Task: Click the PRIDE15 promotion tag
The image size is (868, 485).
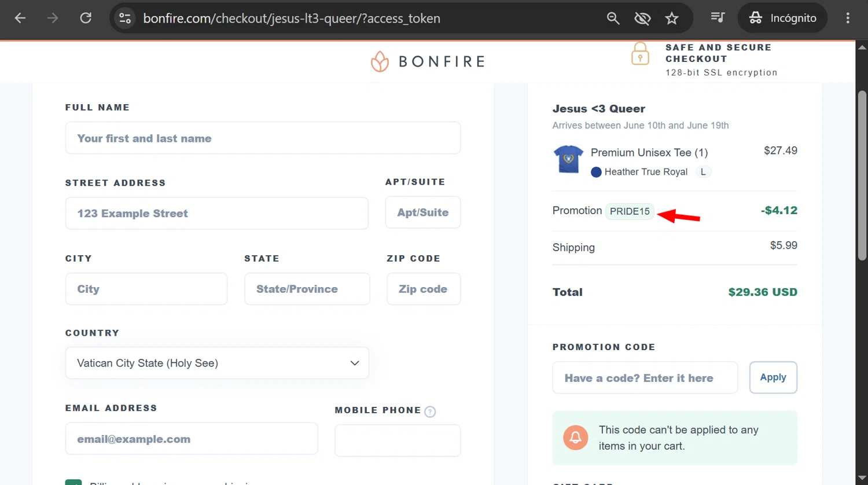Action: (630, 211)
